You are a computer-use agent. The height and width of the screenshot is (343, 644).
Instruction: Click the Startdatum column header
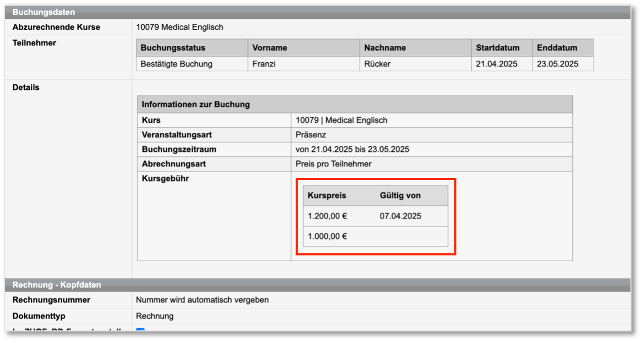[x=497, y=47]
